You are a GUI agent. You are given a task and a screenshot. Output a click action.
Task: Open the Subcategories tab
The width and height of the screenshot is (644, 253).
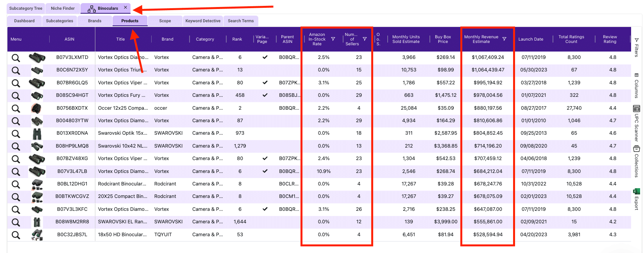(59, 21)
